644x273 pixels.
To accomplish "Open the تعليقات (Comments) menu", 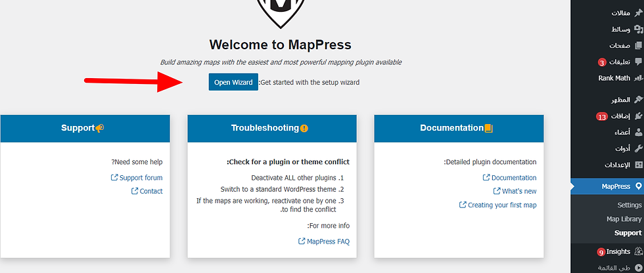I will click(x=607, y=62).
